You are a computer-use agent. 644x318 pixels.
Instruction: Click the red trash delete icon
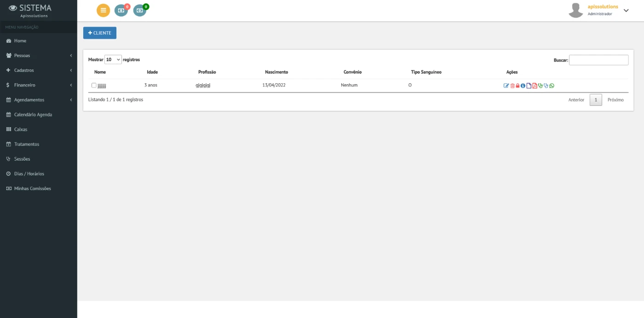point(512,86)
